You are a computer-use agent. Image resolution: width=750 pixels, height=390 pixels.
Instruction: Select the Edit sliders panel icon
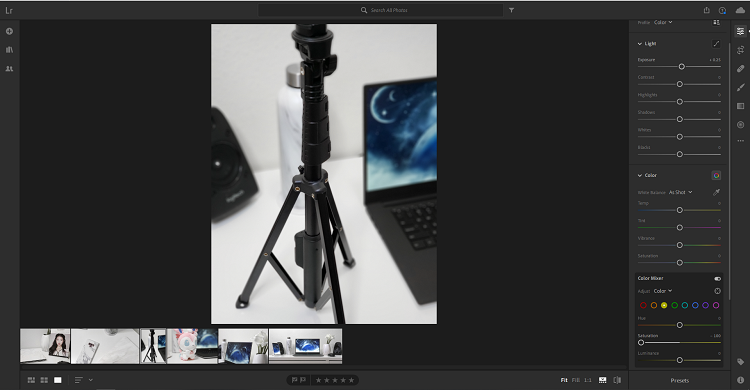tap(740, 31)
